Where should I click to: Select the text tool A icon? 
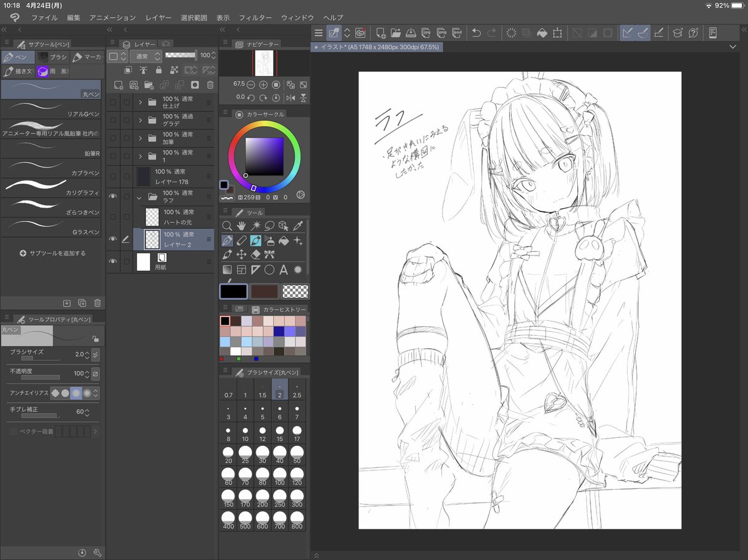284,270
